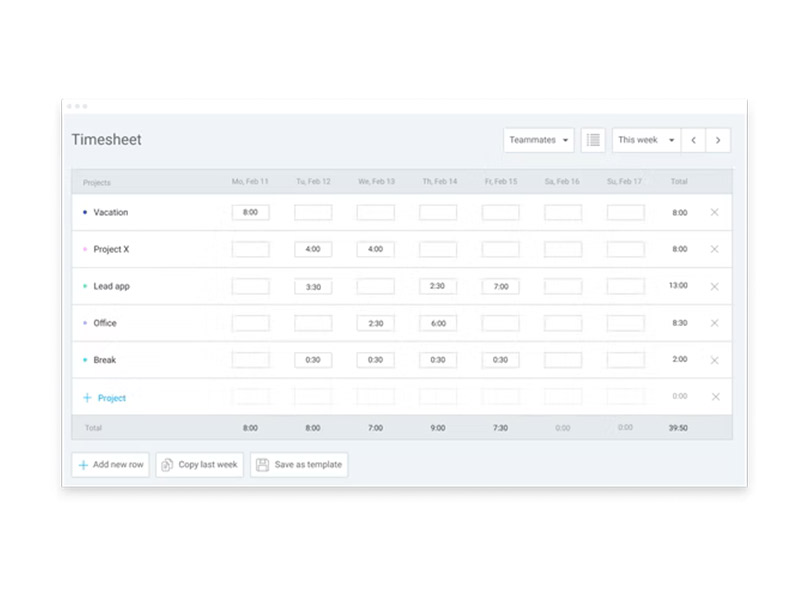The width and height of the screenshot is (800, 600).
Task: Click Copy last week button
Action: click(199, 465)
